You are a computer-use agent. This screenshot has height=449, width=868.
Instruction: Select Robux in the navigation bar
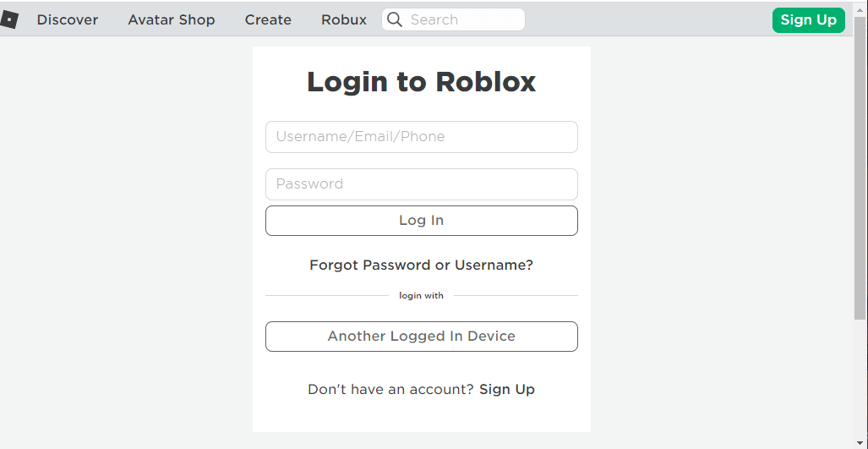tap(344, 20)
